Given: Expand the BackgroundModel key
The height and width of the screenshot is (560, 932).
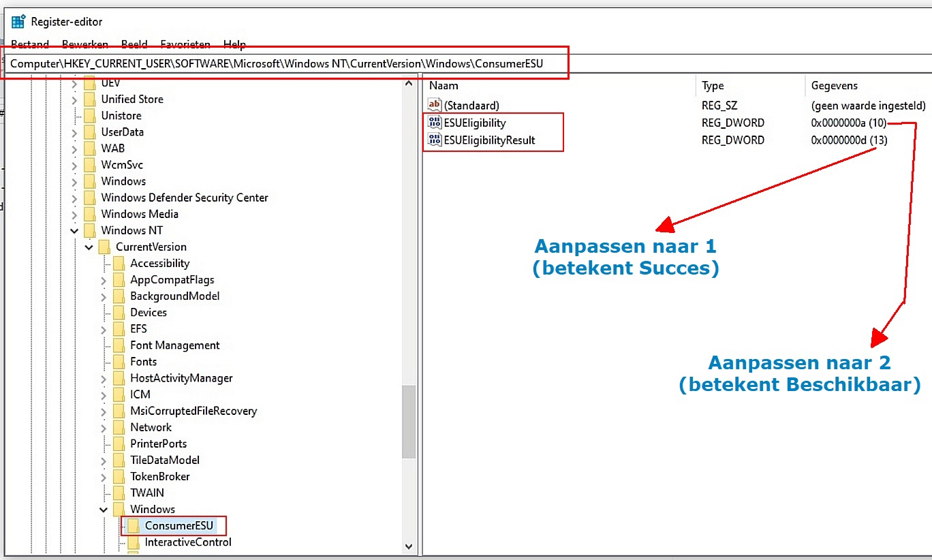Looking at the screenshot, I should [104, 296].
